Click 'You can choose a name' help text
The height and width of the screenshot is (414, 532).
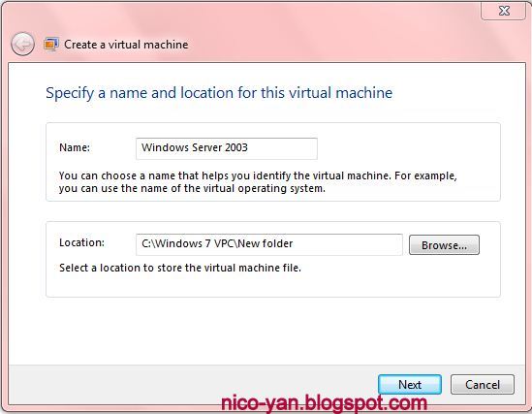(258, 182)
